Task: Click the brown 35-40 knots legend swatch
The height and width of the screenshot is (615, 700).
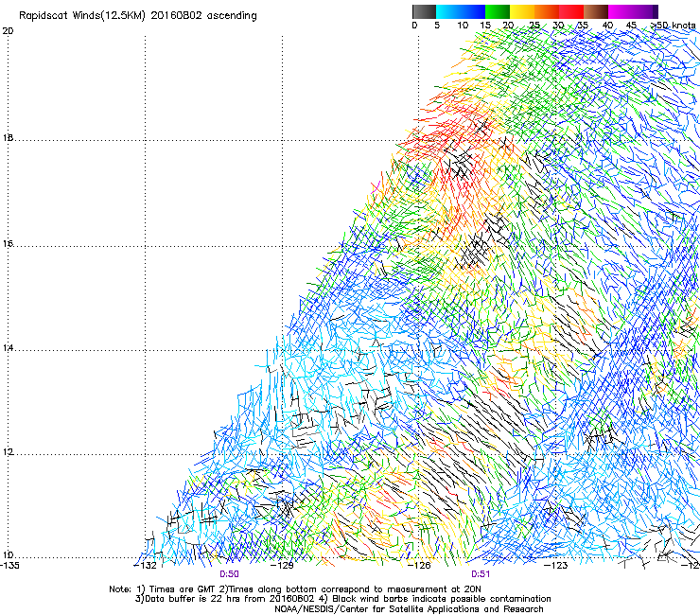Action: (596, 11)
